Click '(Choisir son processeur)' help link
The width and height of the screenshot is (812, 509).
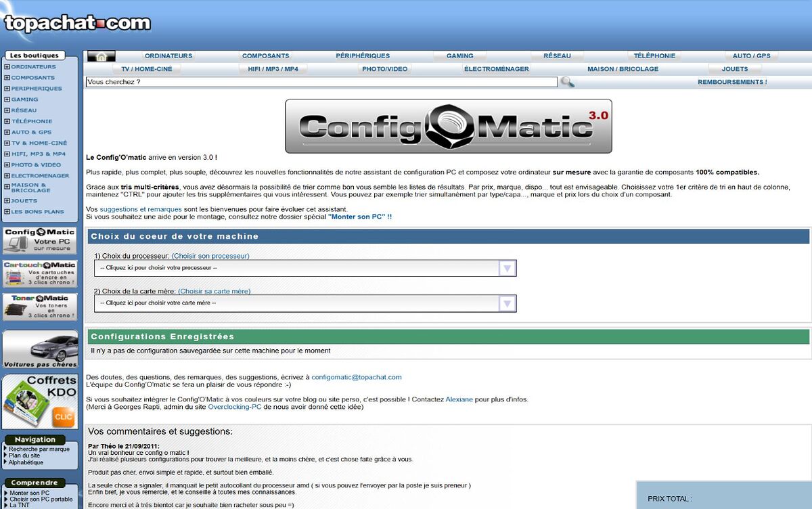click(x=210, y=256)
